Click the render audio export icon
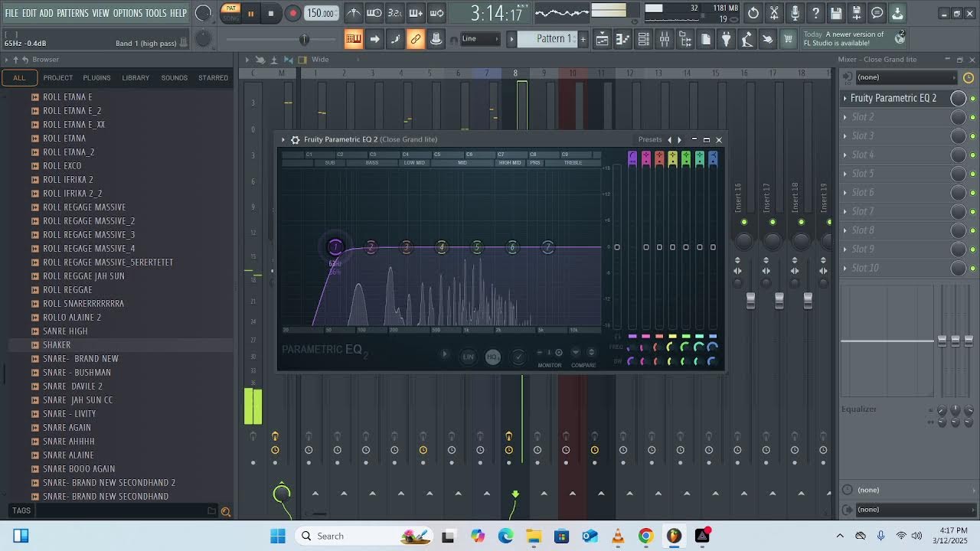Screen dimensions: 980x551 click(x=857, y=13)
